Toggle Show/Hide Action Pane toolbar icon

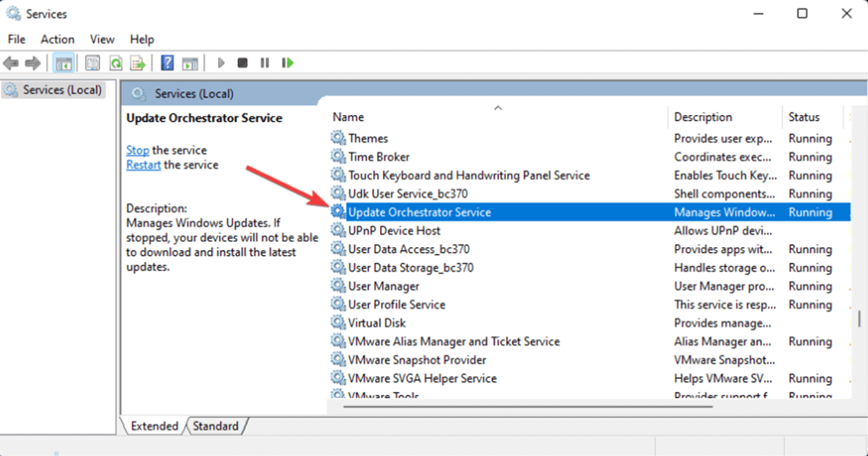point(190,63)
